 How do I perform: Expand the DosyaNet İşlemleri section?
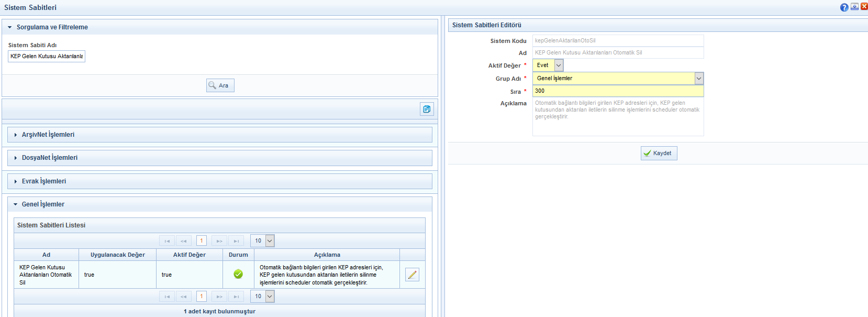50,158
